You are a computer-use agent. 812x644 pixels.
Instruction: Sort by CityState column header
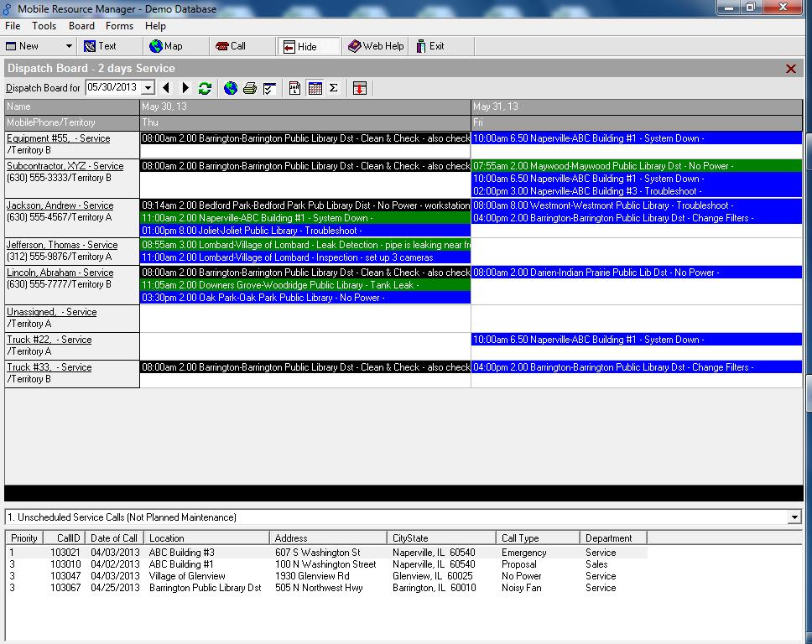click(441, 538)
